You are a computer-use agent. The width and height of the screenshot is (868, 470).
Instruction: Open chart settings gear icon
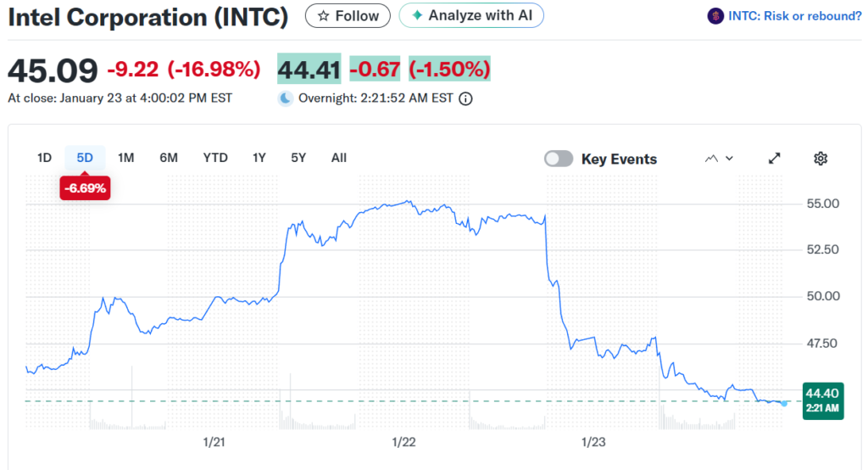point(820,159)
